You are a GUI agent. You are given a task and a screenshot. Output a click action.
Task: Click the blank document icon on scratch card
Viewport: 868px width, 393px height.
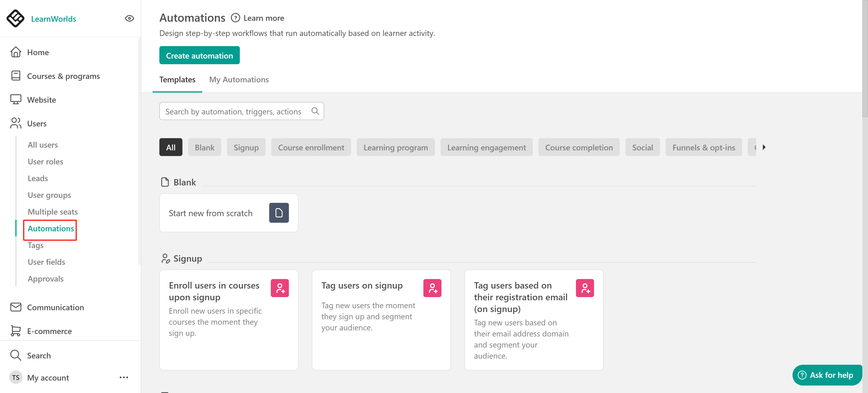tap(279, 213)
